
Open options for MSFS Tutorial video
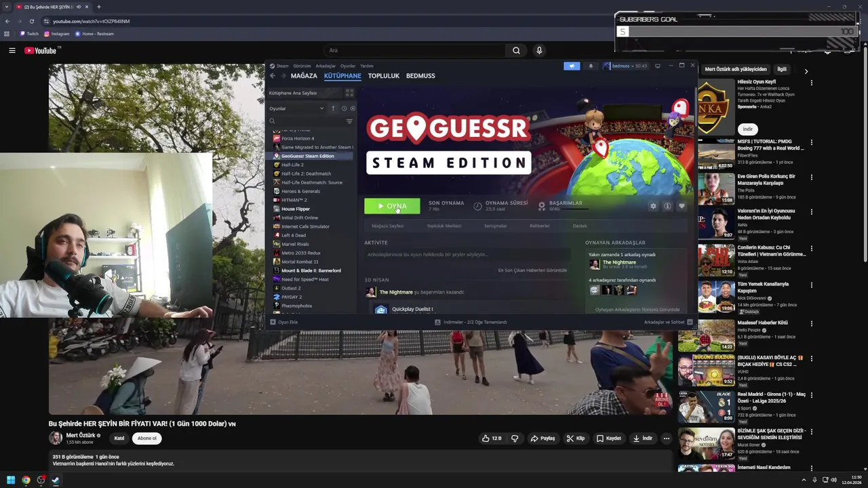click(x=812, y=142)
